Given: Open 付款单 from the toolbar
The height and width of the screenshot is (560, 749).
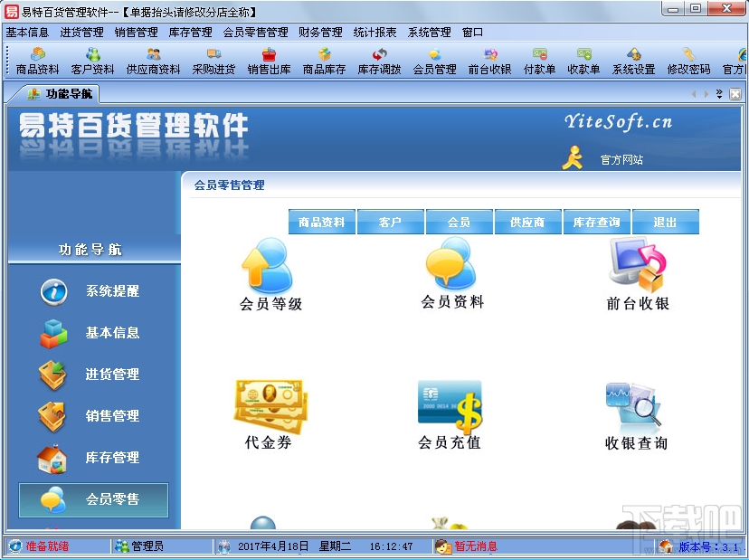Looking at the screenshot, I should coord(539,63).
